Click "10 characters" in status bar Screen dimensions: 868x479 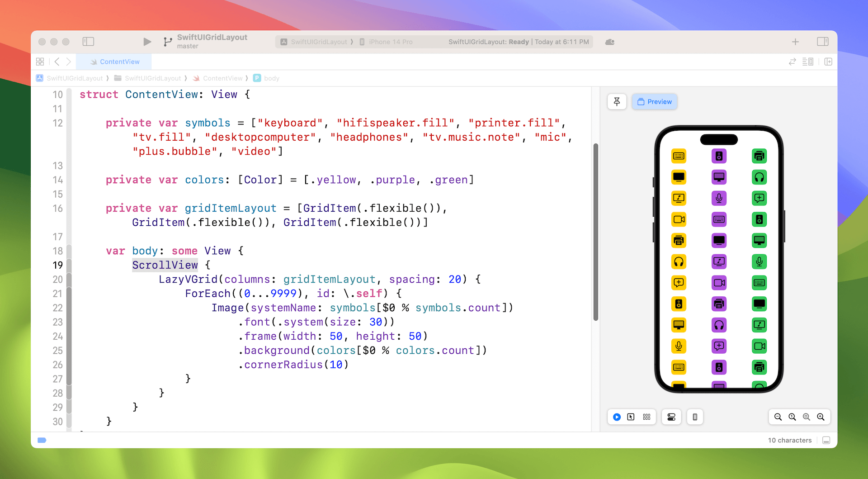(789, 440)
